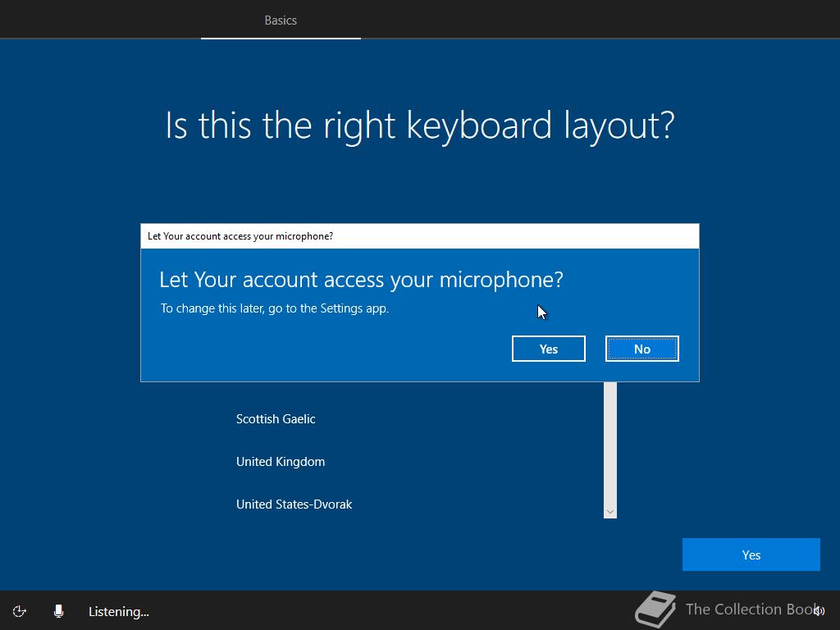The width and height of the screenshot is (840, 630).
Task: Select the Basics tab
Action: point(281,20)
